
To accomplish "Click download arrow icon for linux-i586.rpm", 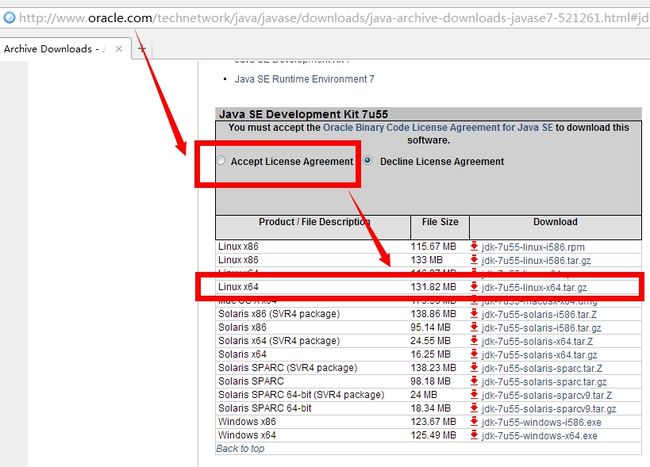I will tap(474, 247).
